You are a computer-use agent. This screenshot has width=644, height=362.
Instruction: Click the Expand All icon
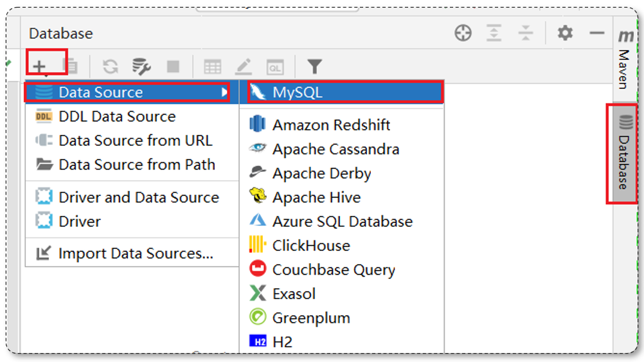494,33
